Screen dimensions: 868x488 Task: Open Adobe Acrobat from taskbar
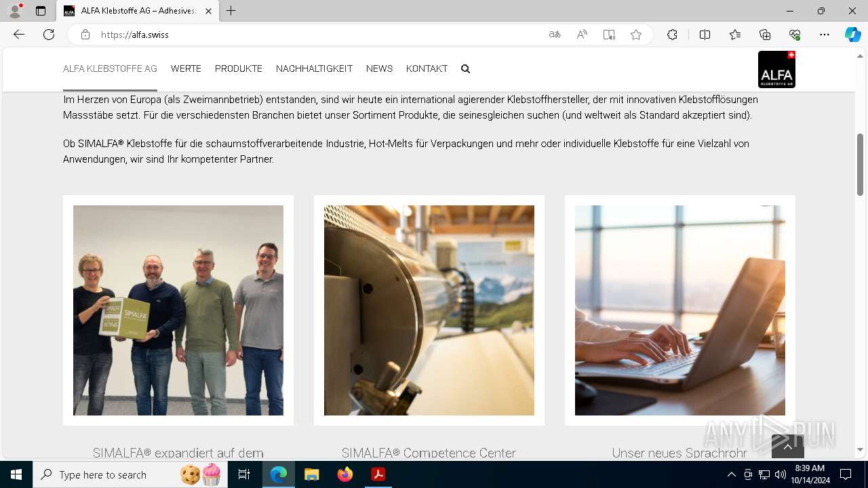(378, 474)
